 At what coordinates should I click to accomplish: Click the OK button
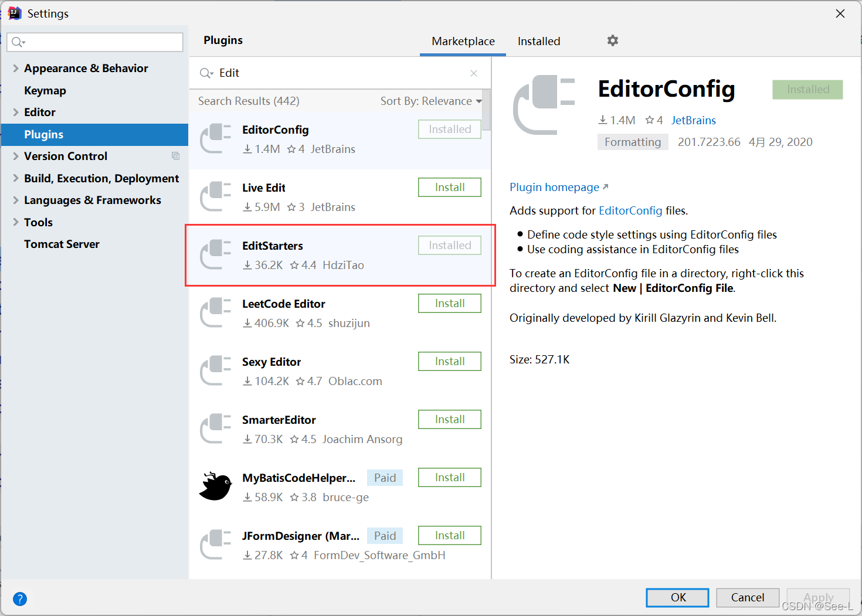tap(678, 597)
